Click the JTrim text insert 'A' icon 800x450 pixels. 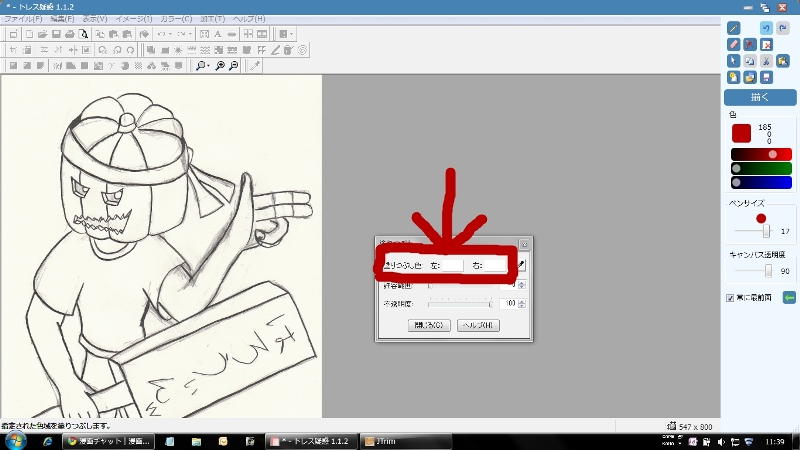pos(218,34)
